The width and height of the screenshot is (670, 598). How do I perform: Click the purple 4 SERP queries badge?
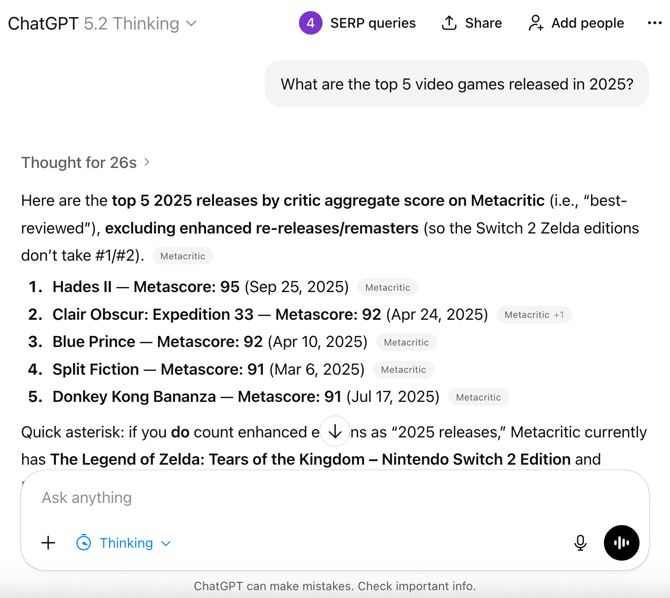[x=310, y=23]
